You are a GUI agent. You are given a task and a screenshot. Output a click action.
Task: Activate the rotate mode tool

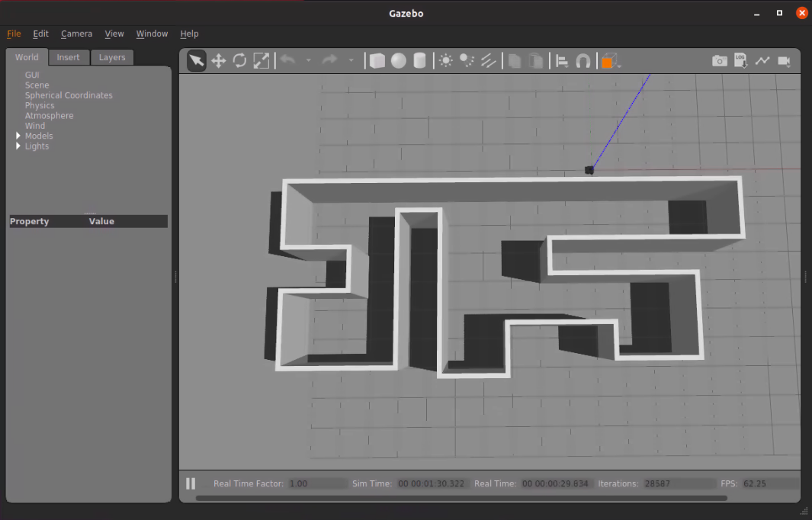click(x=239, y=60)
